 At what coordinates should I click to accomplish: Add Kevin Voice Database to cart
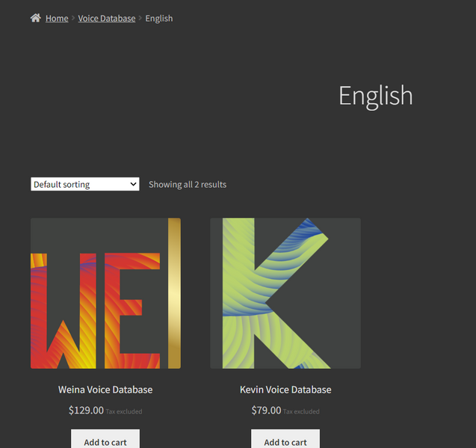(x=285, y=440)
